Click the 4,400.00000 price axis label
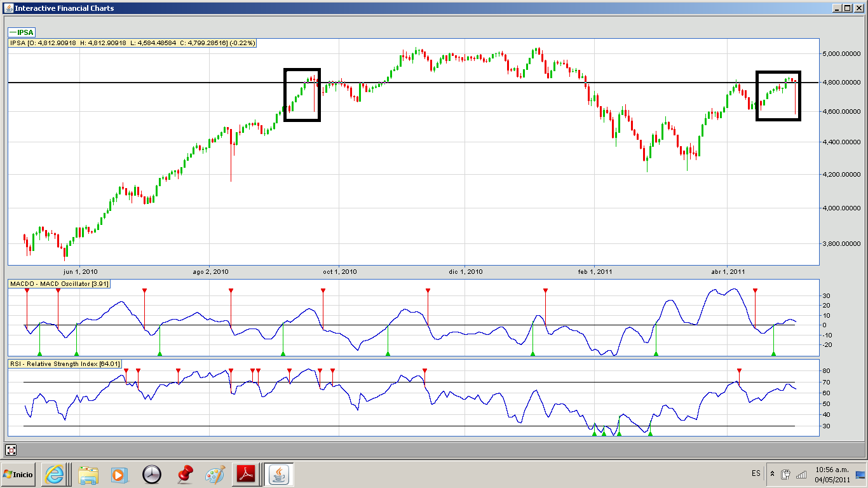Viewport: 868px width, 488px height. [842, 143]
